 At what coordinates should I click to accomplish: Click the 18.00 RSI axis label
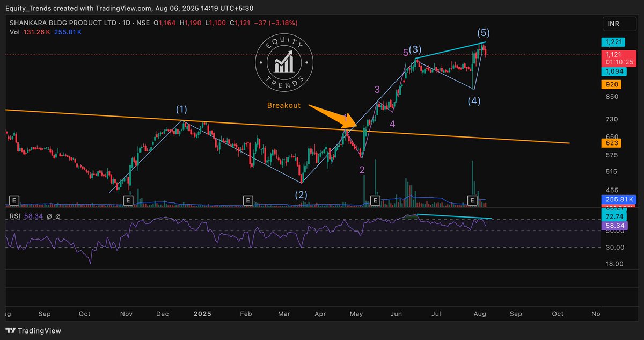coord(615,264)
